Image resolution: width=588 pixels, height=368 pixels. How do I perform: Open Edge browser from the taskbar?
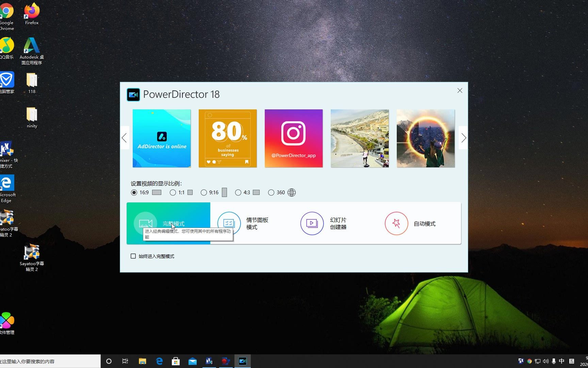[x=159, y=361]
